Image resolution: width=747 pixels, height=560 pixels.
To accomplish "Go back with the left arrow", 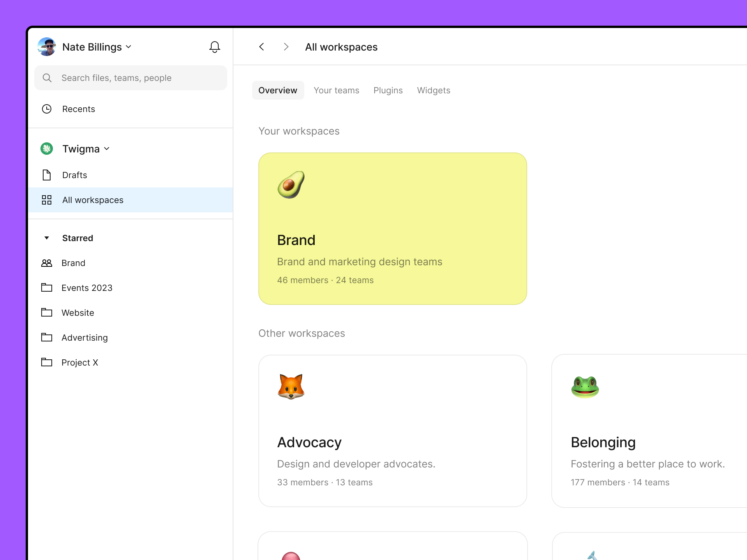I will click(x=262, y=47).
